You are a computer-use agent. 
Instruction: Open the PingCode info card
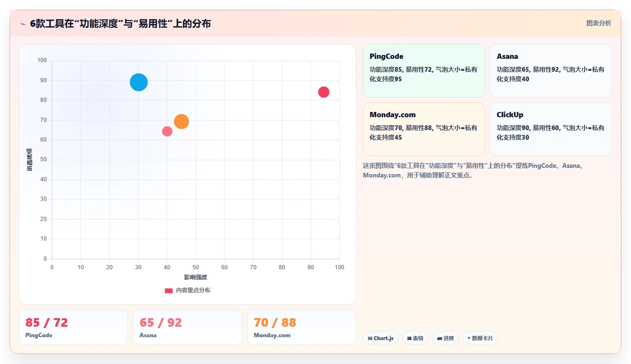424,71
